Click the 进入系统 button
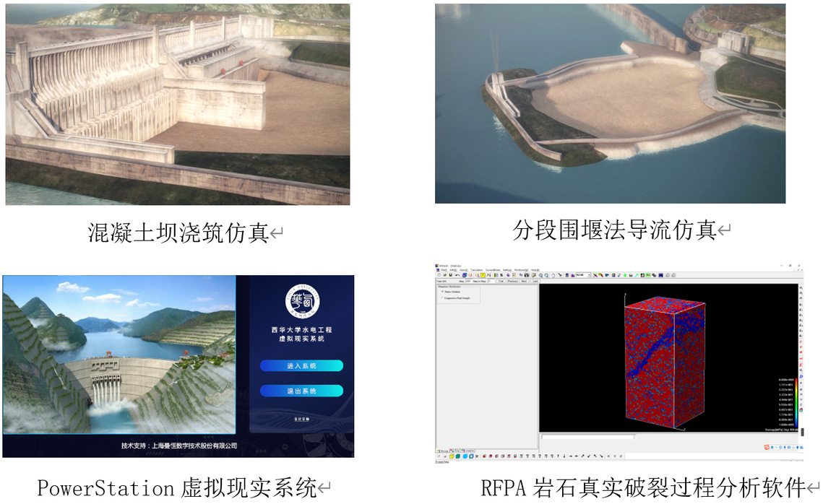 coord(301,366)
